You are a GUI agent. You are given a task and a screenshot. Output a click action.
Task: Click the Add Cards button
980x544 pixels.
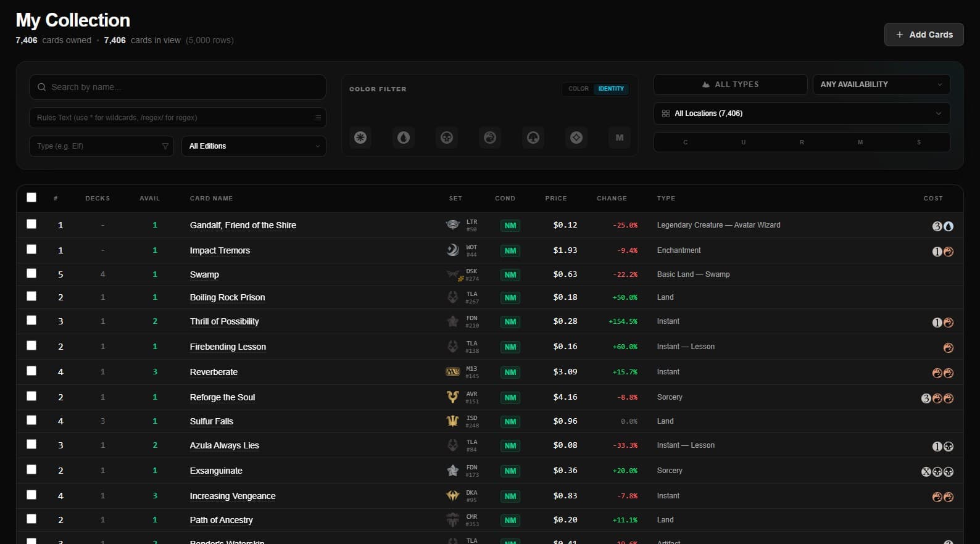(924, 35)
